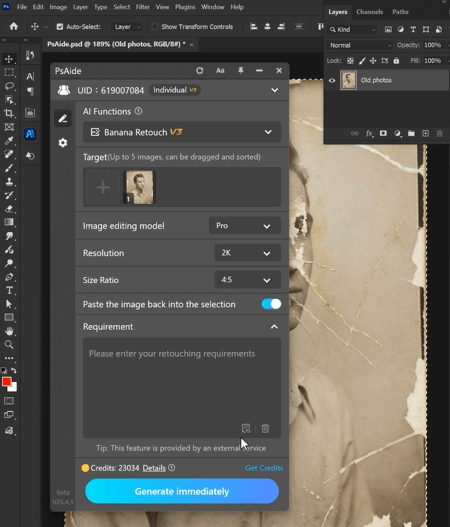Image resolution: width=450 pixels, height=527 pixels.
Task: Switch to the Channels tab
Action: tap(369, 12)
